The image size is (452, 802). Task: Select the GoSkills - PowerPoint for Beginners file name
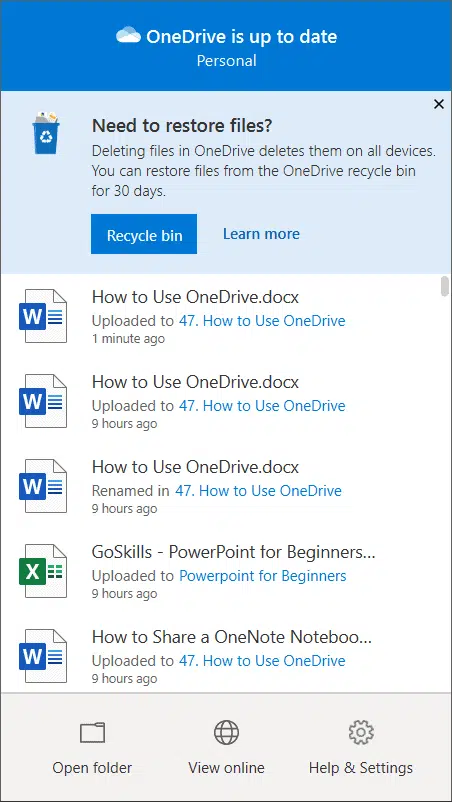[x=234, y=552]
